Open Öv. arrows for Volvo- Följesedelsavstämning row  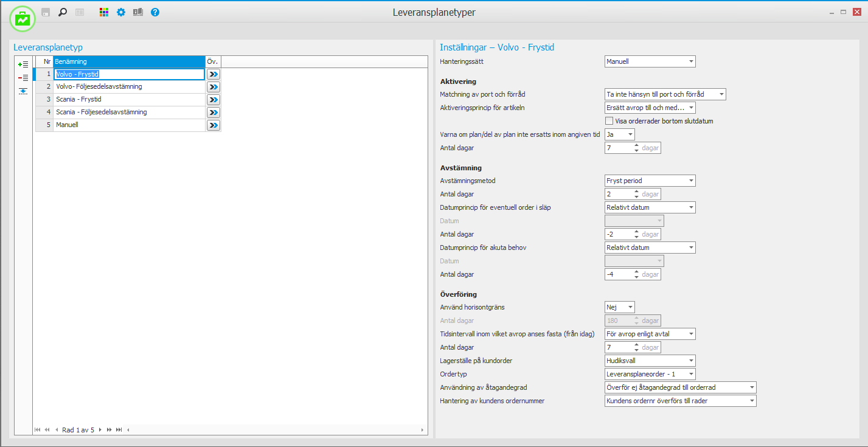pyautogui.click(x=214, y=87)
